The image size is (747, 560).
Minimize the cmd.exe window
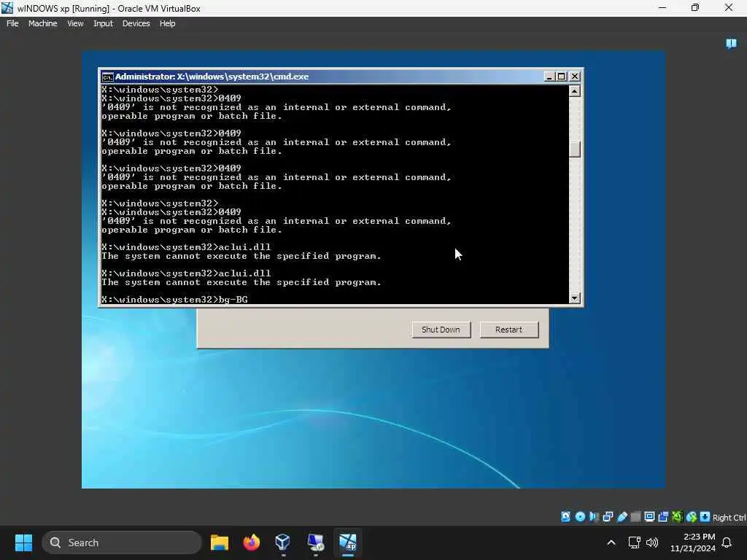pyautogui.click(x=549, y=76)
